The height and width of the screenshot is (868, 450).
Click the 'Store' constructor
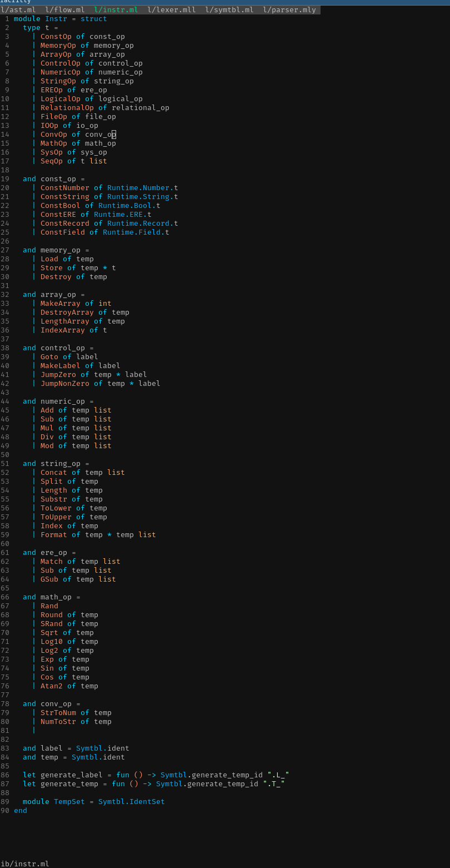click(52, 268)
